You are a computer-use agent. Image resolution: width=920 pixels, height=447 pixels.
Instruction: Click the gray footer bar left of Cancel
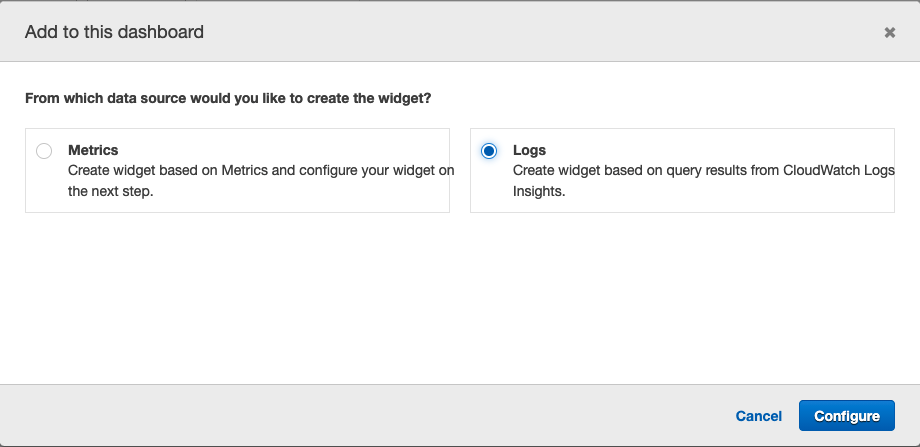click(350, 416)
